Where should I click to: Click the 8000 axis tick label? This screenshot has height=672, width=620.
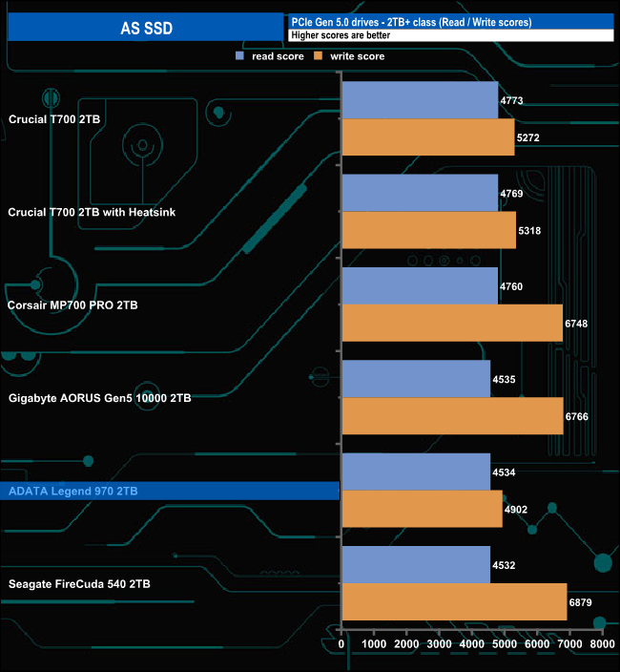(x=603, y=643)
